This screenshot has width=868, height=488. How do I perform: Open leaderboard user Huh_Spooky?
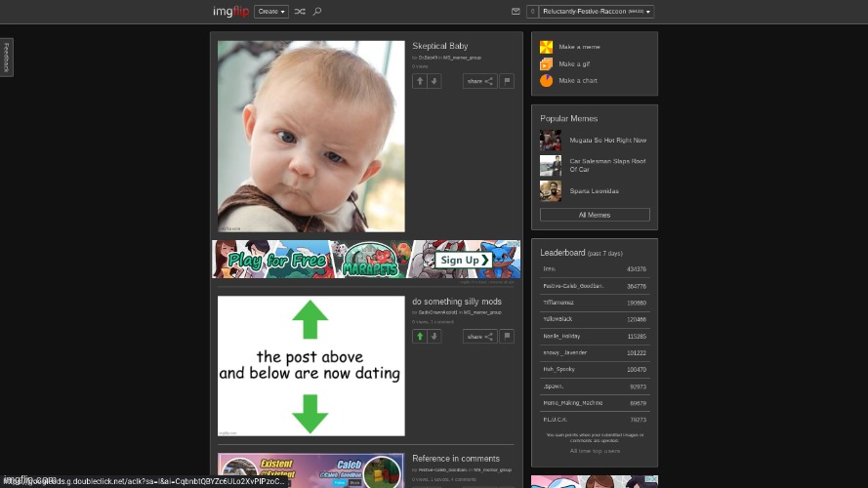(558, 369)
